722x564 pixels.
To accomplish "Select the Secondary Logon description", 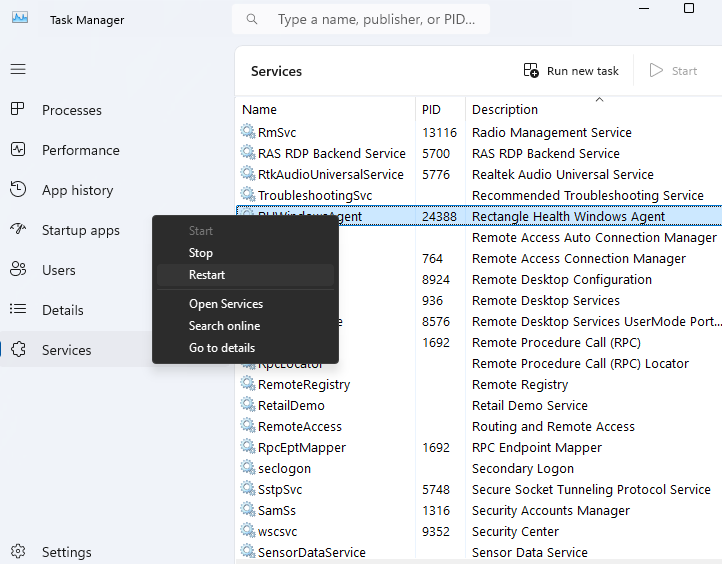I will (x=523, y=468).
